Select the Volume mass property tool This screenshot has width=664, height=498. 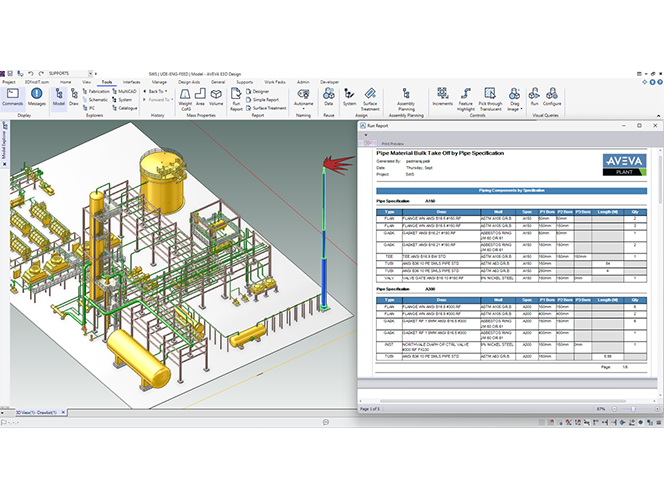point(216,96)
